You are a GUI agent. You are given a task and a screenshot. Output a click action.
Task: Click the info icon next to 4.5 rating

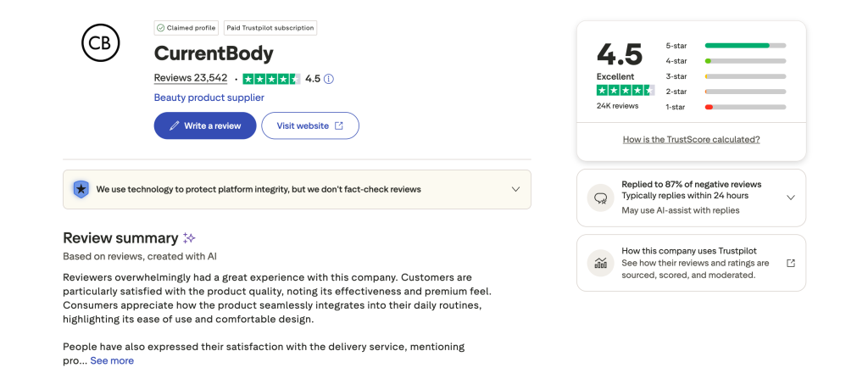point(329,79)
